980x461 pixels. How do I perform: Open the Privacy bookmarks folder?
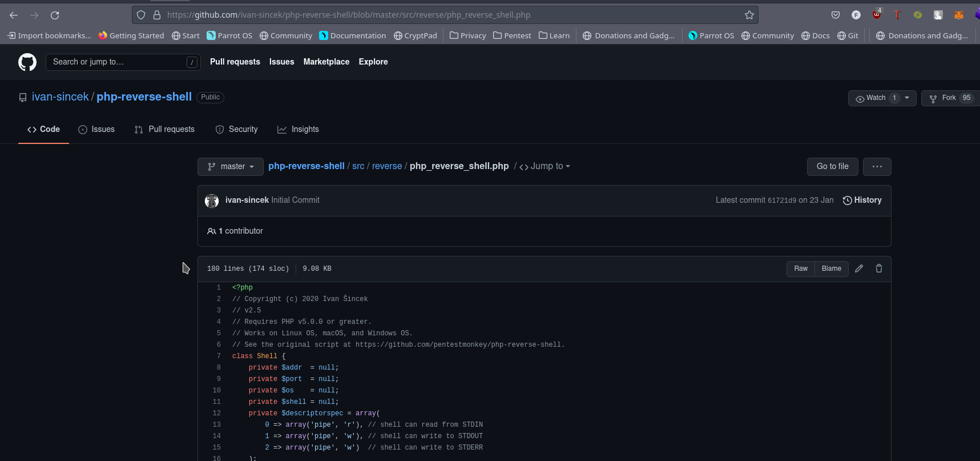[468, 35]
